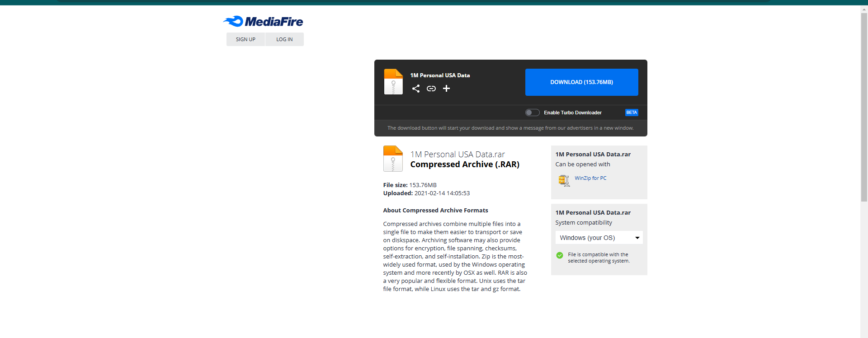Click 'About Compressed Archive Formats' heading
The image size is (868, 338).
coord(435,211)
